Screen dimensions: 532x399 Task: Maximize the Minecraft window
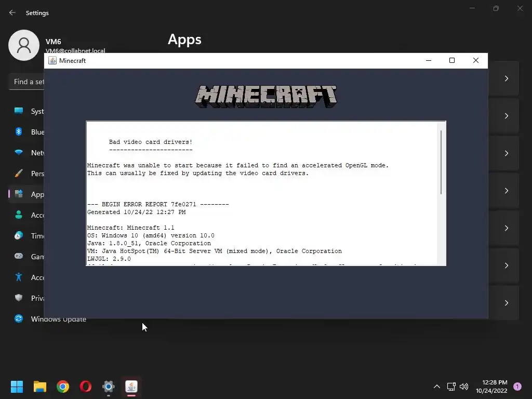pos(452,60)
